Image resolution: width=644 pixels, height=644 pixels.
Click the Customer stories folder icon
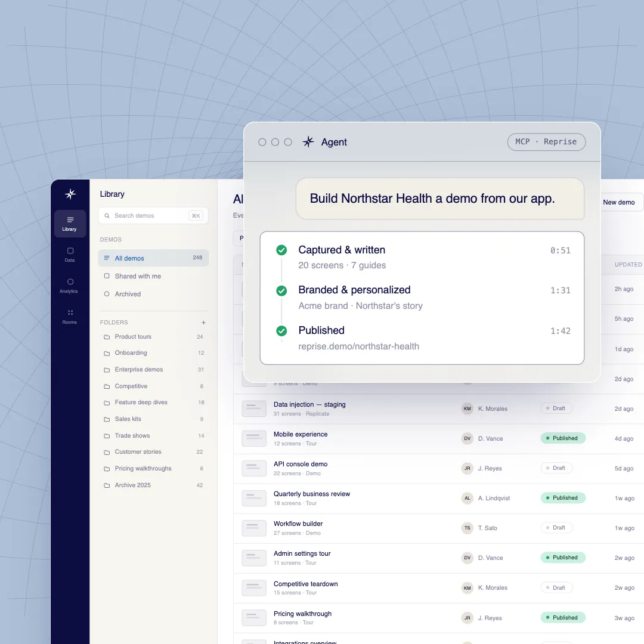pos(107,452)
